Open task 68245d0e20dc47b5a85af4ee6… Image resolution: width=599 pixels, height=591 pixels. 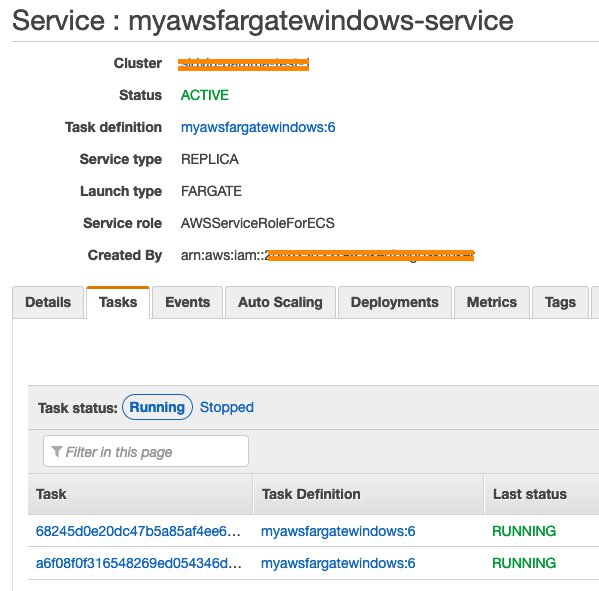[x=138, y=531]
